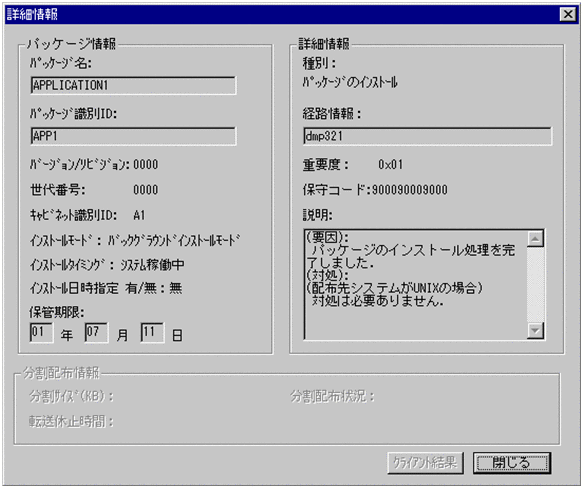Close the 詳細情報 dialog with the X button
The image size is (585, 489).
[x=568, y=15]
